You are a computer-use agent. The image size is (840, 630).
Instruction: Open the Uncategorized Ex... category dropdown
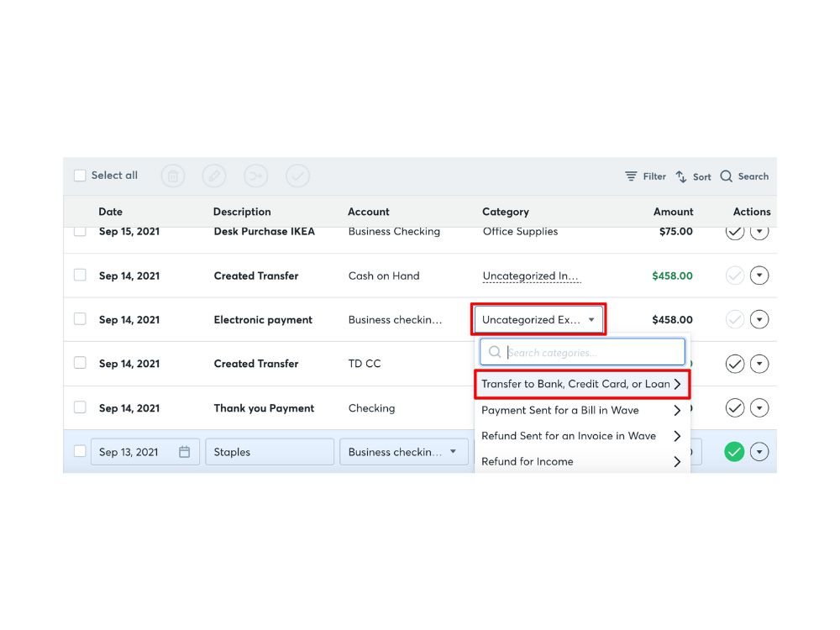[x=538, y=319]
